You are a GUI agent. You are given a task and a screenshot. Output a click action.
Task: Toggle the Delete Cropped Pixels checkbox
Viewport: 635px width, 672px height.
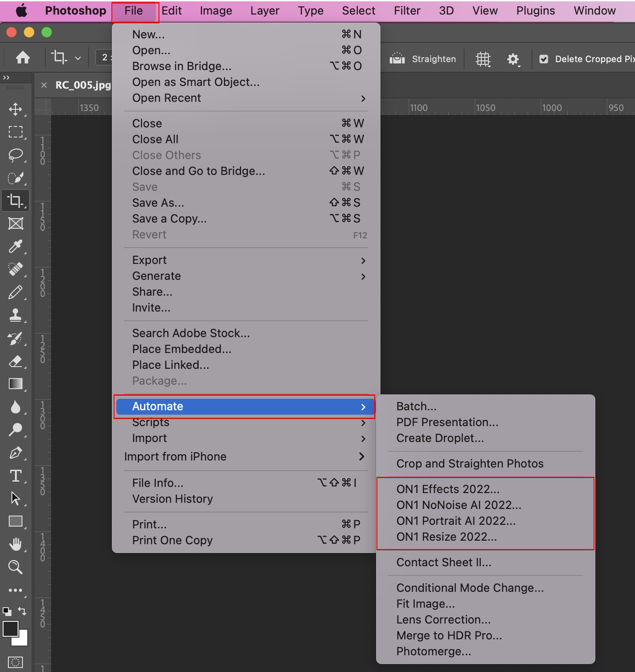pos(544,59)
